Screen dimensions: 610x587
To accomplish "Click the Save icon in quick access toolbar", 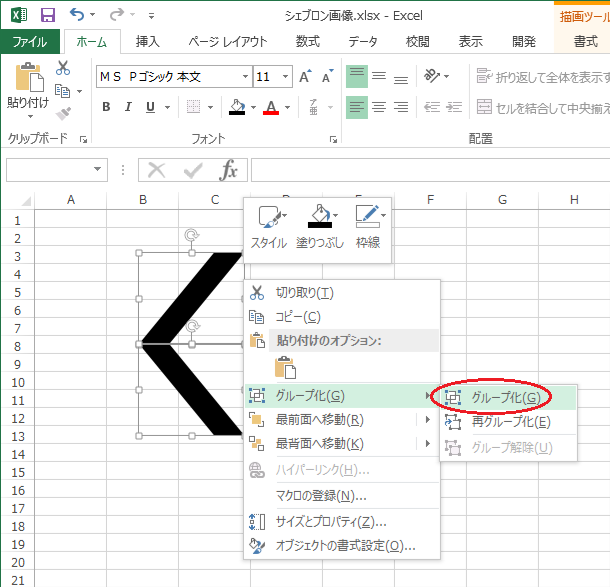I will [48, 15].
